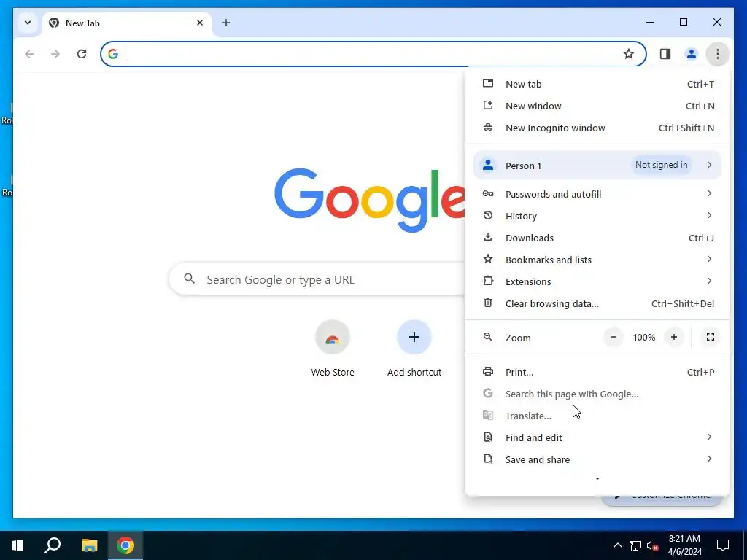
Task: Click the address bar input
Action: click(x=371, y=54)
